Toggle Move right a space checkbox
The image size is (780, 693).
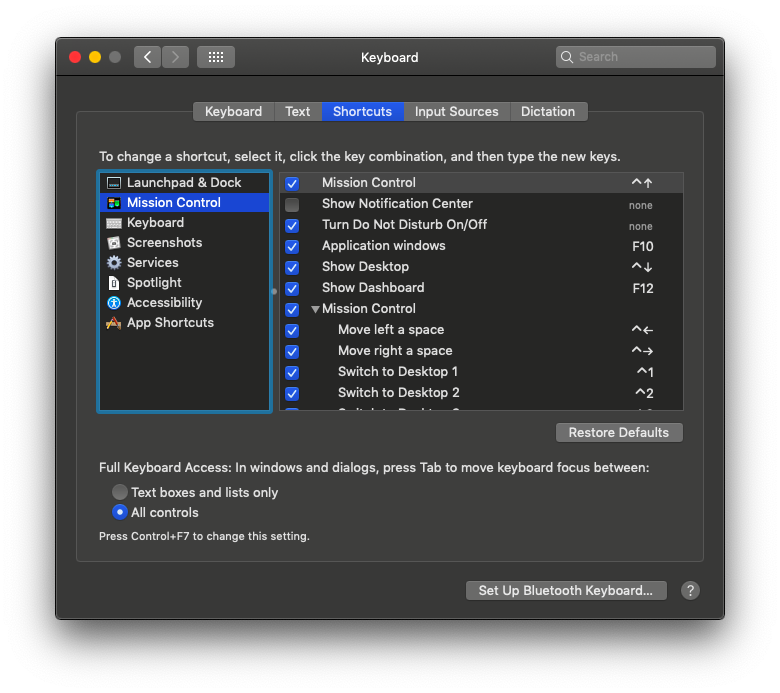tap(292, 352)
